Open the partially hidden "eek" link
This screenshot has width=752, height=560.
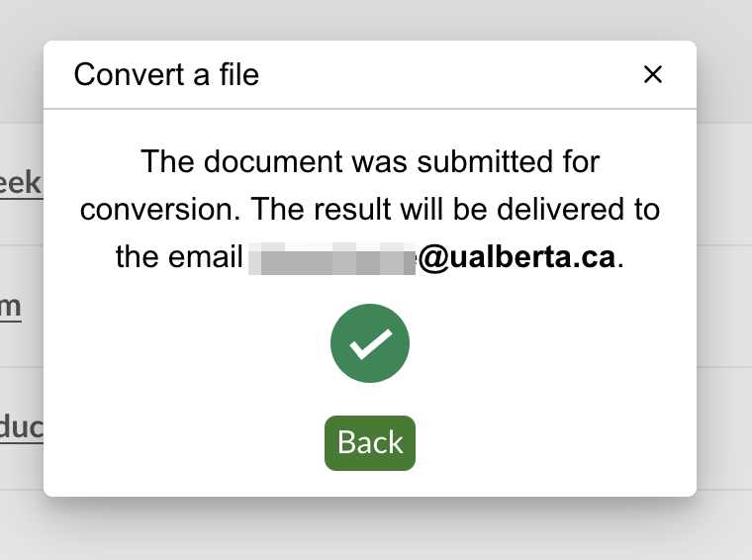[21, 182]
